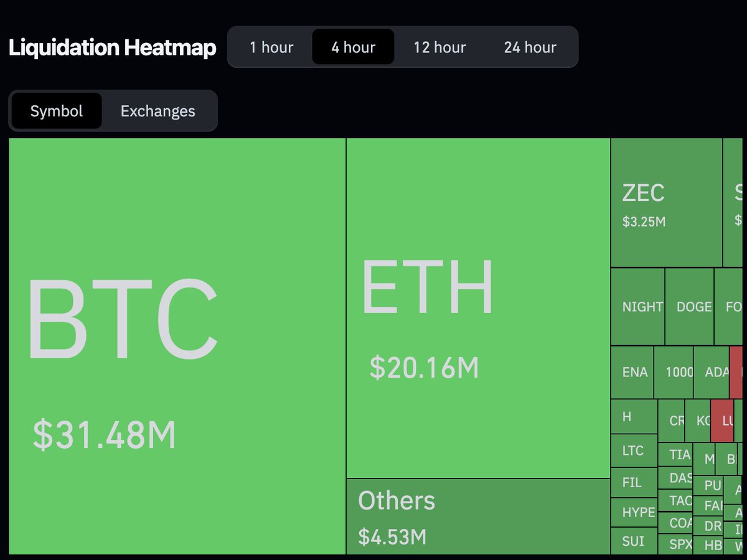Click the $3.25M value on ZEC
This screenshot has height=560, width=747.
click(x=644, y=221)
